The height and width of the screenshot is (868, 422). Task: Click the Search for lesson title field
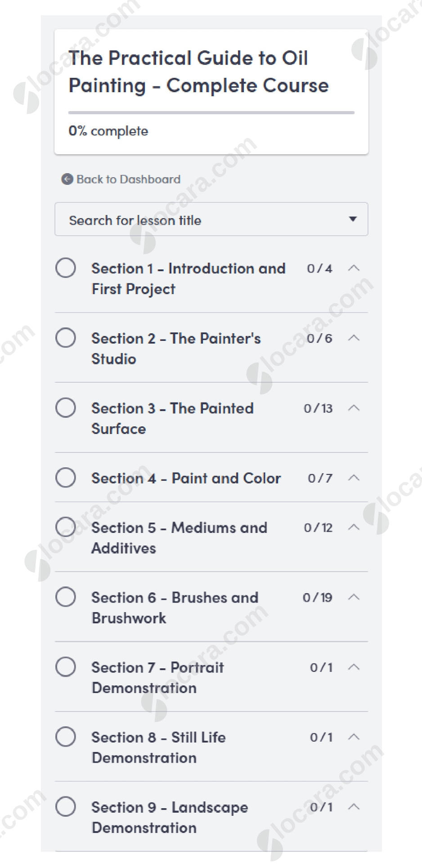click(202, 220)
